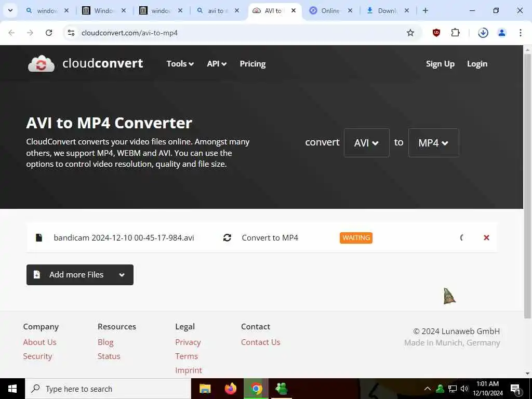
Task: Open the Contact Us link
Action: click(261, 342)
